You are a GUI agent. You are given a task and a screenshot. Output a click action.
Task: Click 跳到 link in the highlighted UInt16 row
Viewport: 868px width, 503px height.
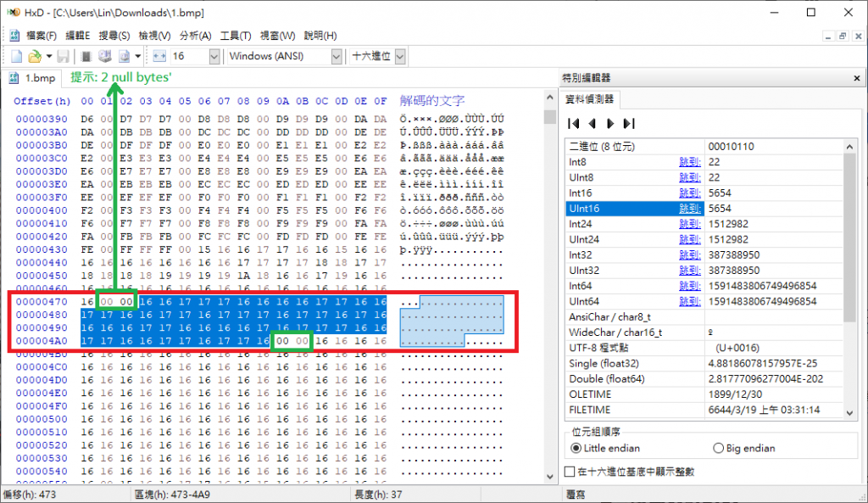tap(690, 209)
